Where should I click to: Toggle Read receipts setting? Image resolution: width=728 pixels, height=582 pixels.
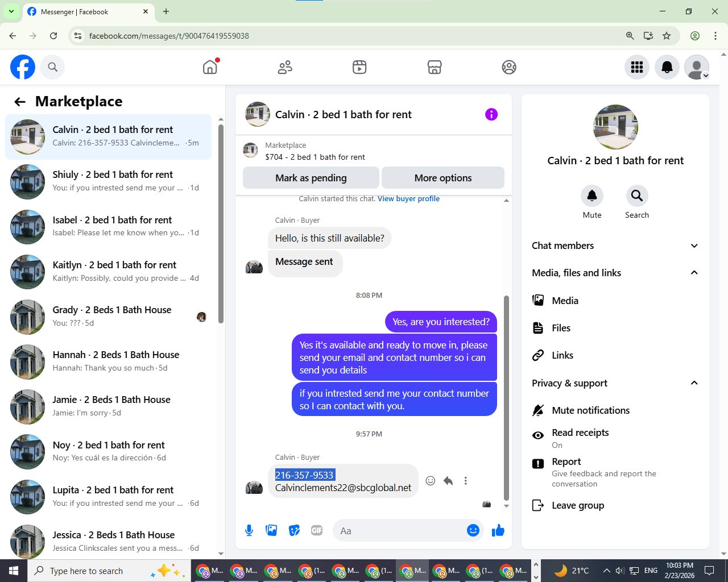(615, 438)
